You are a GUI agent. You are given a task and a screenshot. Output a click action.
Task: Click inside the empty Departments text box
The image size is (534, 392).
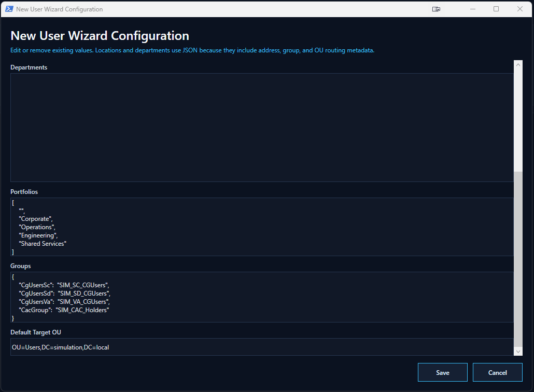pyautogui.click(x=262, y=128)
